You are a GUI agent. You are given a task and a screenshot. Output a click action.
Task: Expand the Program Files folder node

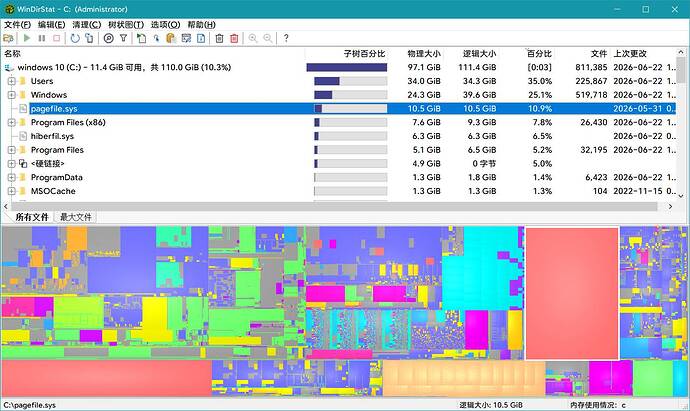click(x=11, y=150)
